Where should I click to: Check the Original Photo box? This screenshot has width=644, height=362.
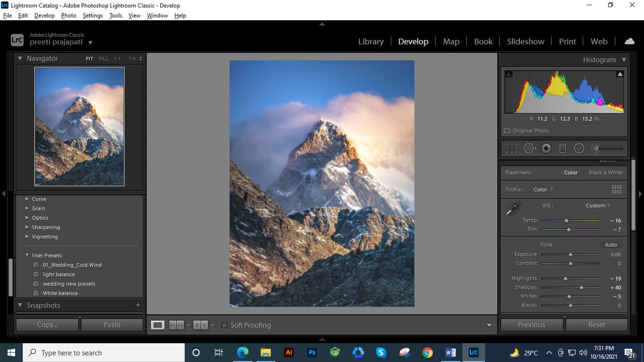pyautogui.click(x=507, y=131)
